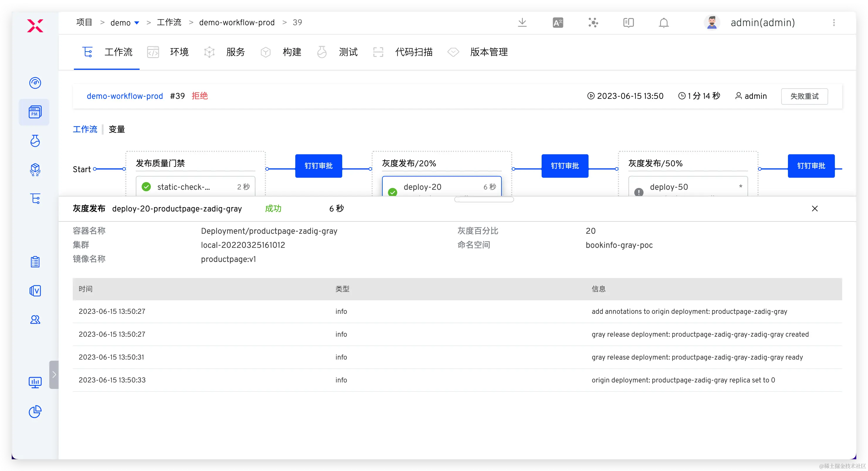Close the deploy-20 detail panel

click(814, 209)
